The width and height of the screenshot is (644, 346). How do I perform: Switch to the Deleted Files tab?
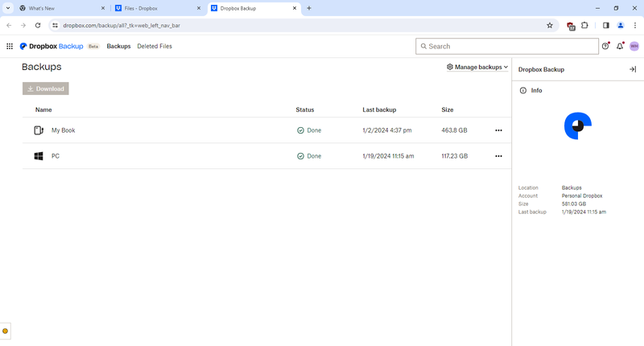pyautogui.click(x=155, y=47)
